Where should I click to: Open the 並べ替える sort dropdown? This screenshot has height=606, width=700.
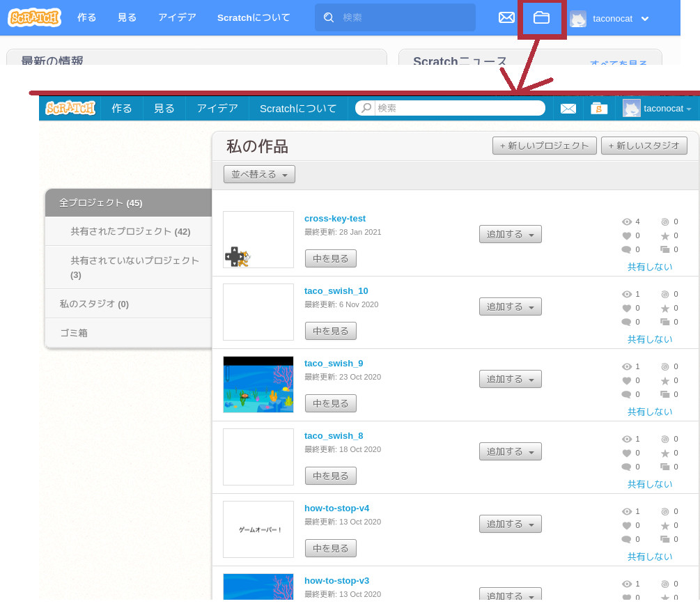(259, 174)
